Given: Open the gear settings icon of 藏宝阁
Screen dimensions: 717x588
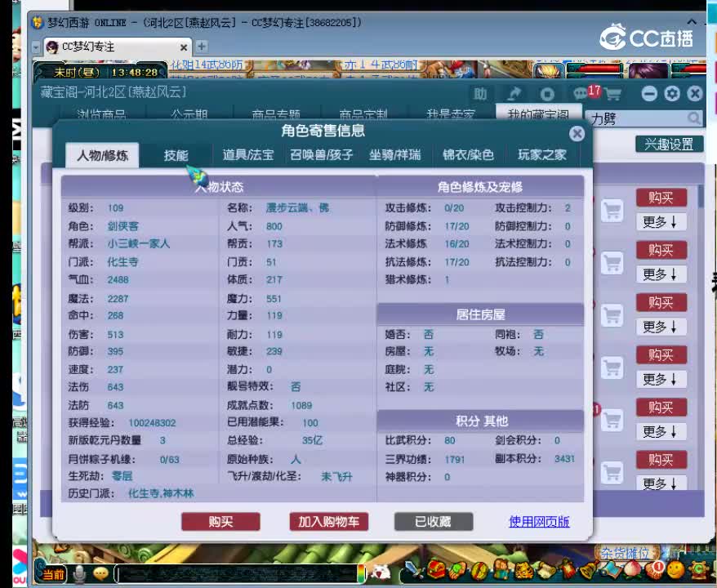Looking at the screenshot, I should pyautogui.click(x=672, y=94).
